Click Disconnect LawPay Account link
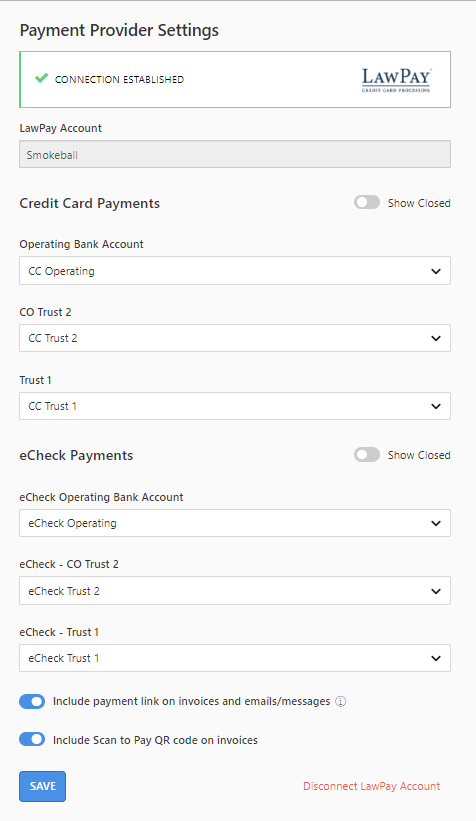Screen dimensions: 476x821 tap(371, 786)
